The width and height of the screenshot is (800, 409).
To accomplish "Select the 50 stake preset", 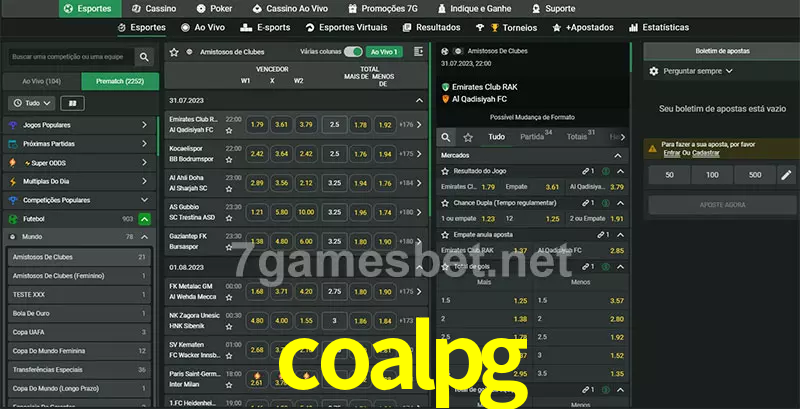I will [x=669, y=175].
